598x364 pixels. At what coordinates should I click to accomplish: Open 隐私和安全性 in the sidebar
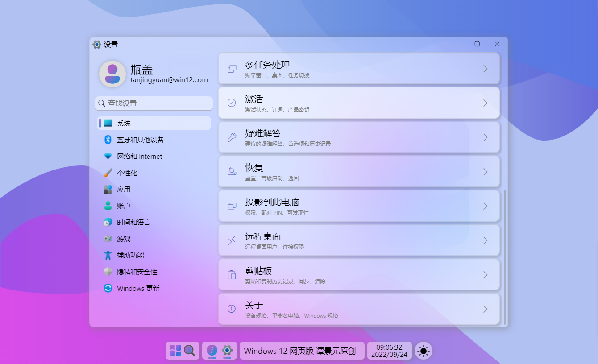(x=154, y=272)
